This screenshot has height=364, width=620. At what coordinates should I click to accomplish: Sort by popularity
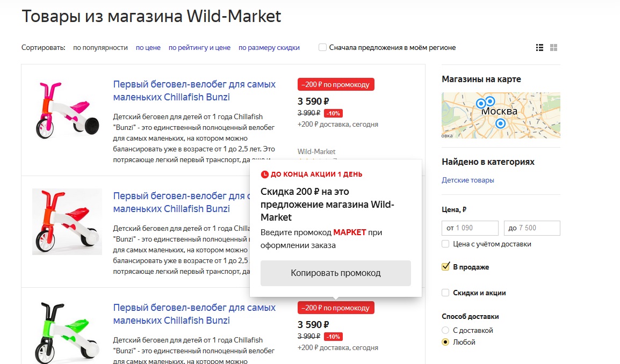pyautogui.click(x=100, y=47)
